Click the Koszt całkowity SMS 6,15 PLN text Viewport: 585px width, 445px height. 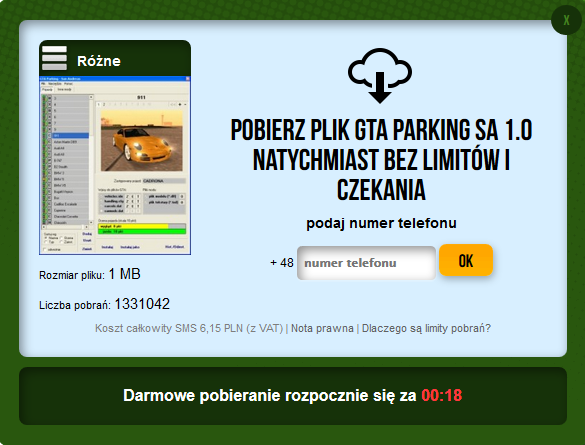click(189, 328)
